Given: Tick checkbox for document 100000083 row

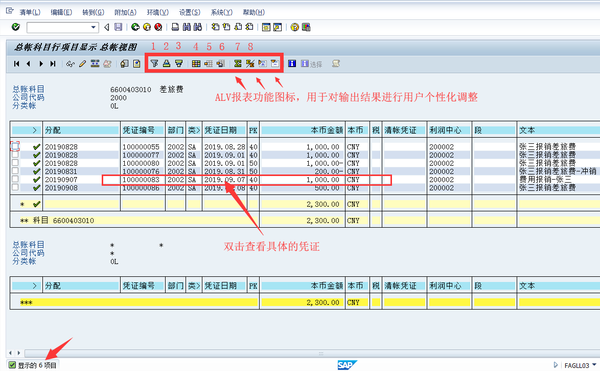Looking at the screenshot, I should (x=15, y=179).
